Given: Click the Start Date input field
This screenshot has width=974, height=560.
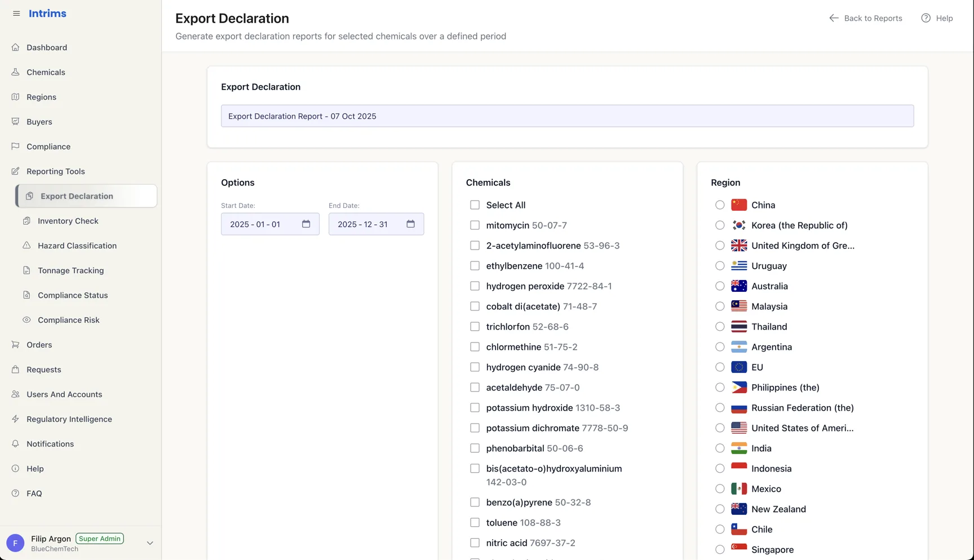Looking at the screenshot, I should click(270, 224).
